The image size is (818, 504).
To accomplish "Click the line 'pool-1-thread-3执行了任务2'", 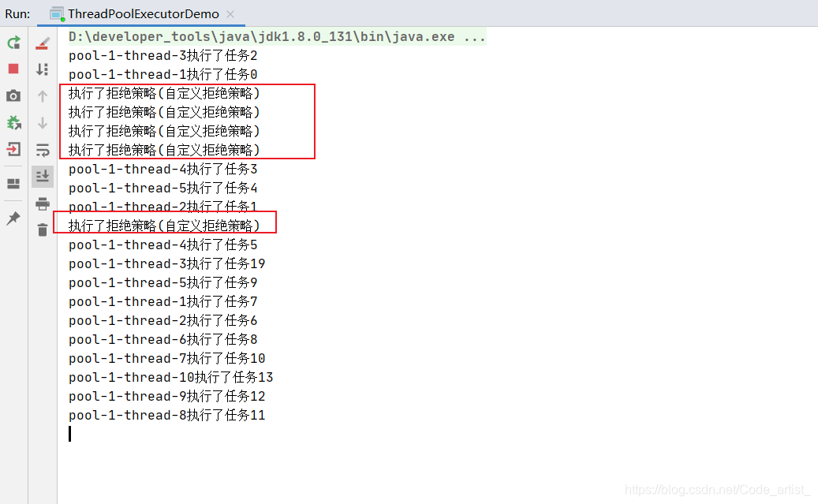I will point(162,56).
